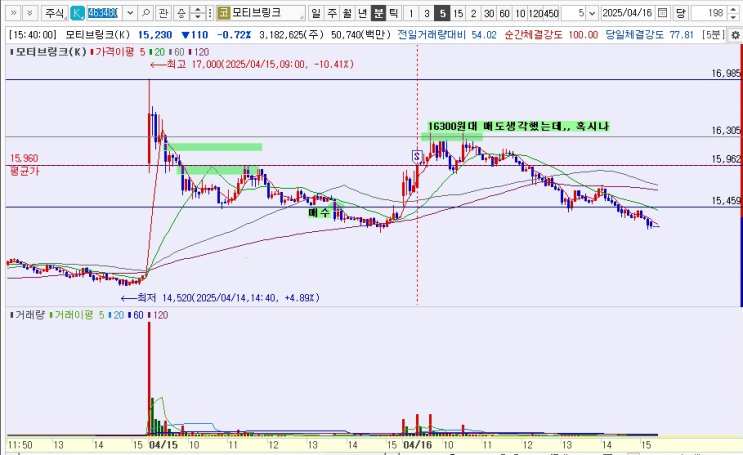Click the 16,985 price axis label
The height and width of the screenshot is (455, 743).
(x=726, y=73)
